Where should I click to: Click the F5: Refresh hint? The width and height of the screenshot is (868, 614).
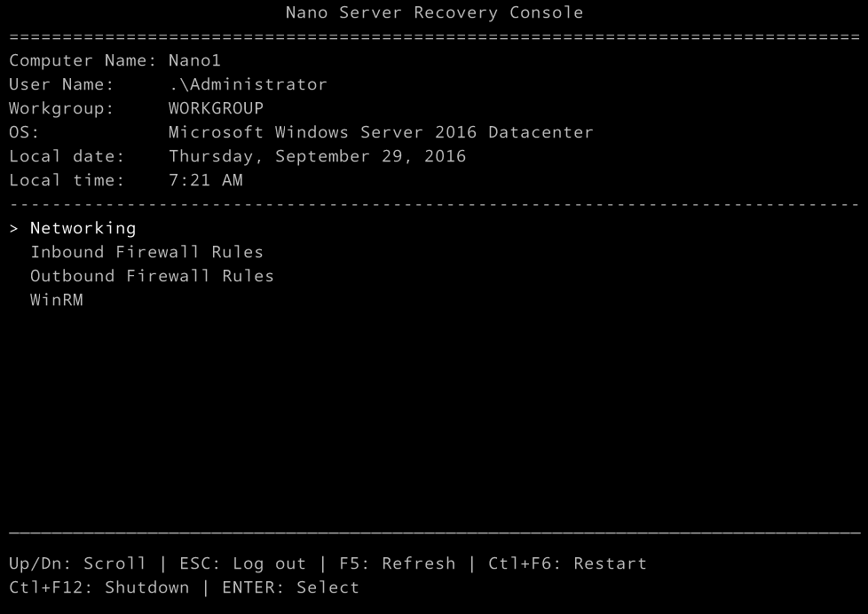pyautogui.click(x=397, y=563)
